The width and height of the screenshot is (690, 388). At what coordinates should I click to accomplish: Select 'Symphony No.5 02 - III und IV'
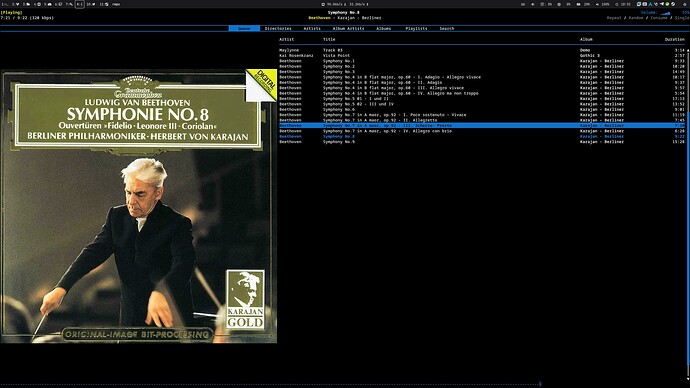[482, 104]
